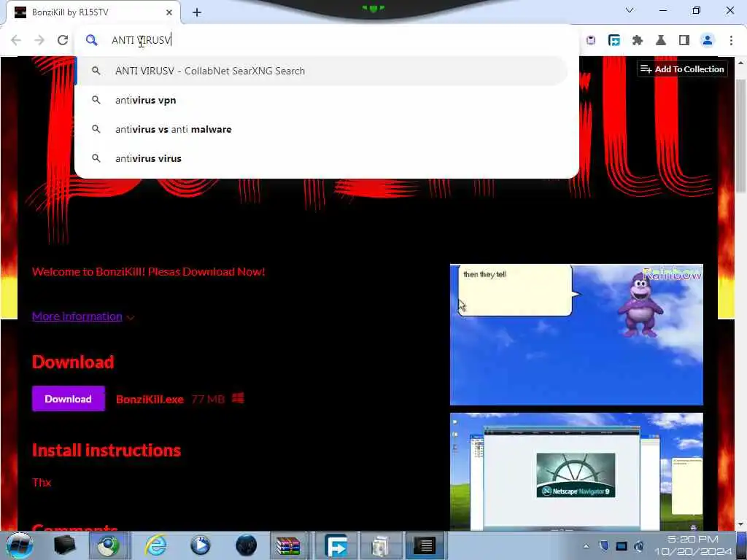
Task: Click the browser back arrow
Action: [x=16, y=41]
